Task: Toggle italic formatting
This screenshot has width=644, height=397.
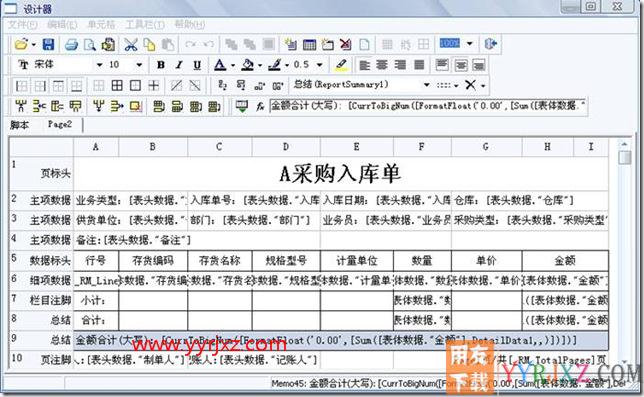Action: (x=179, y=65)
